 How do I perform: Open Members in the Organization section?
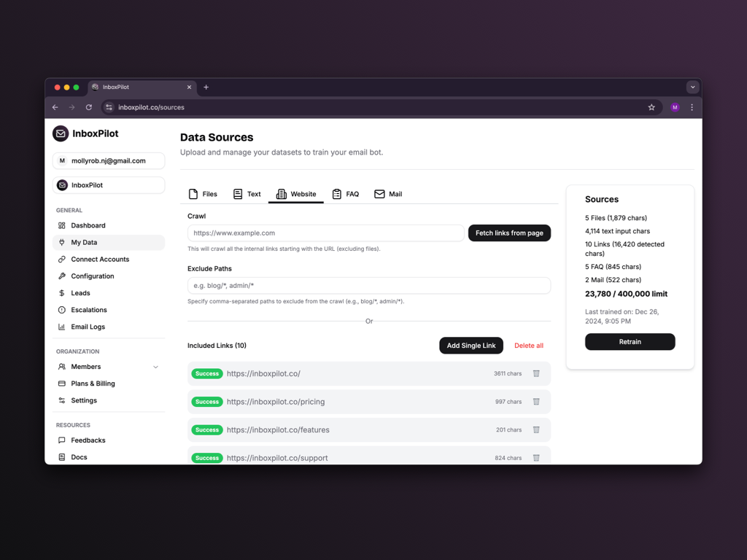(86, 367)
